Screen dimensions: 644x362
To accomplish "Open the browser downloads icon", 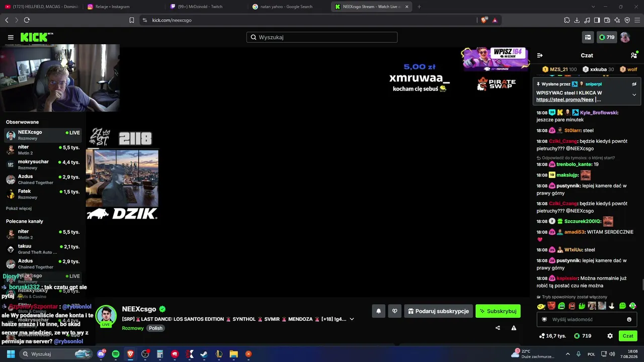I will pyautogui.click(x=577, y=20).
